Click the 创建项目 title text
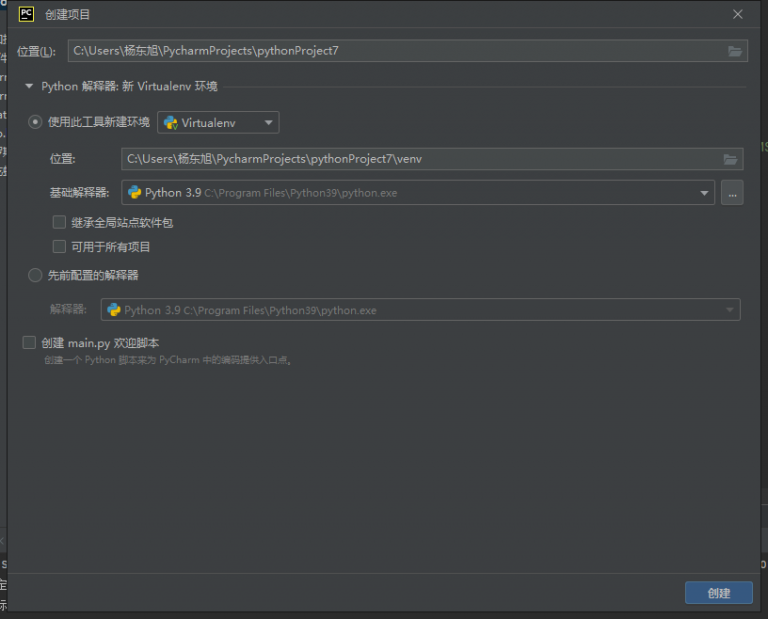The image size is (768, 619). tap(68, 15)
